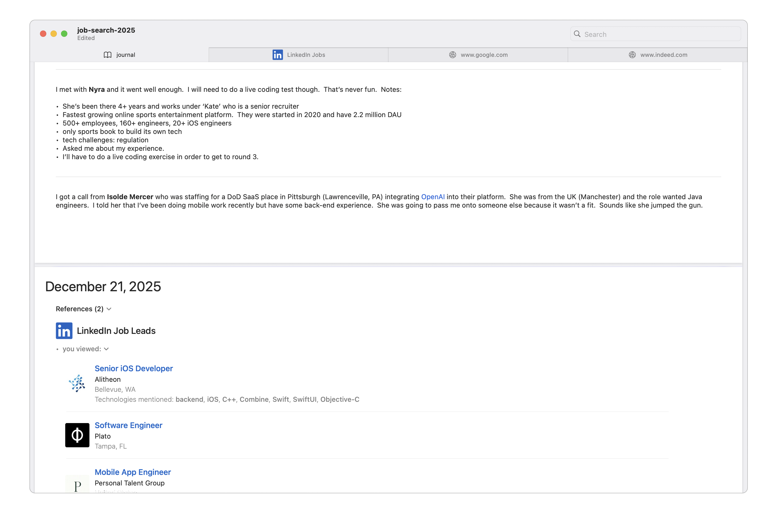Image resolution: width=777 pixels, height=532 pixels.
Task: Open the Mobile App Engineer listing
Action: pos(132,472)
